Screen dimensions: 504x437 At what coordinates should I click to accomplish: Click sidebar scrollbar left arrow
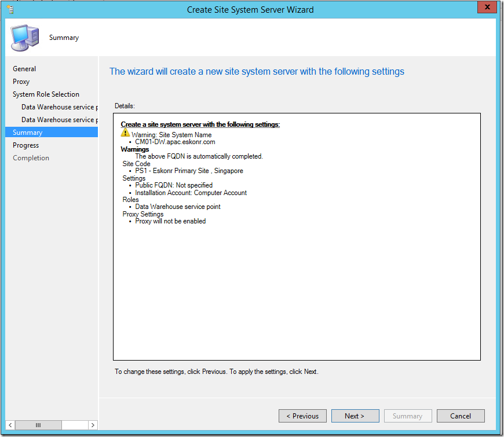(10, 425)
